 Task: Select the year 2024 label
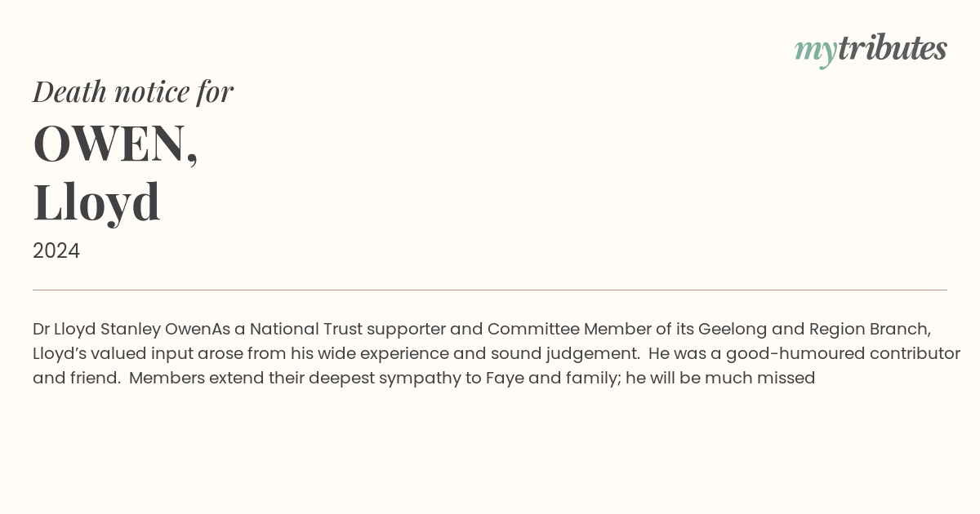56,251
